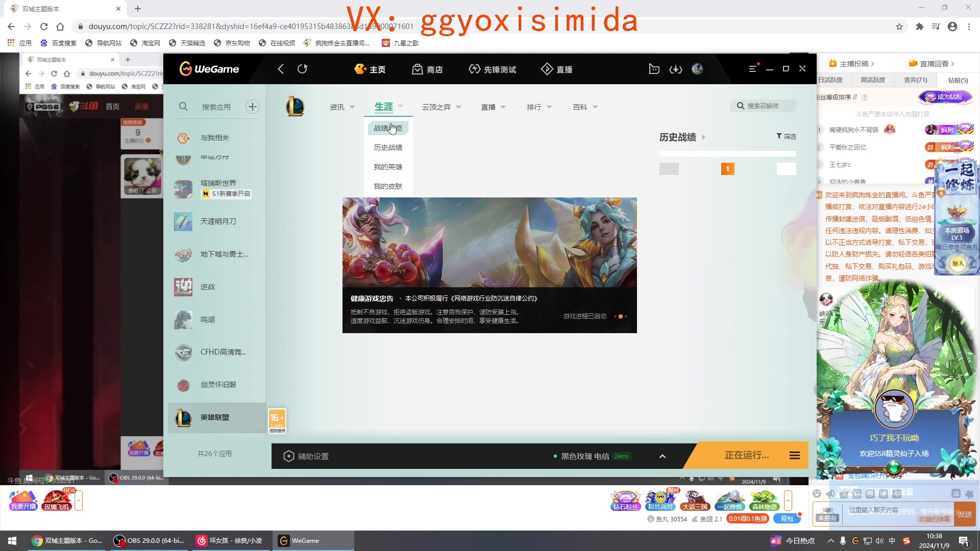980x551 pixels.
Task: Open 历史战绩 panel heading arrow
Action: click(703, 137)
